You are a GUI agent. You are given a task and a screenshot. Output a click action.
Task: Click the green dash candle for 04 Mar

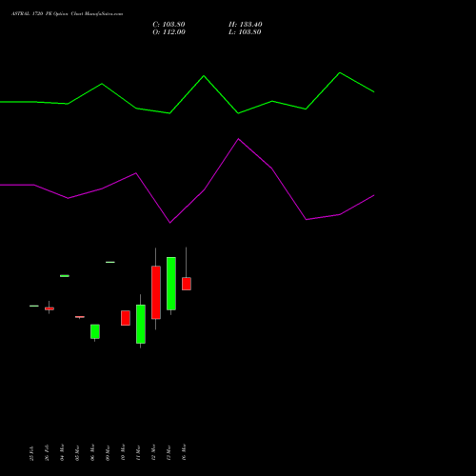65,276
